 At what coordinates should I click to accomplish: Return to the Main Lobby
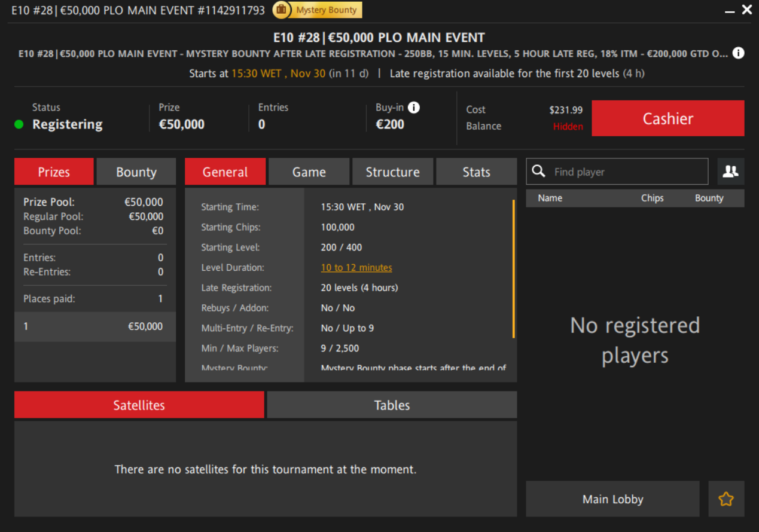612,499
